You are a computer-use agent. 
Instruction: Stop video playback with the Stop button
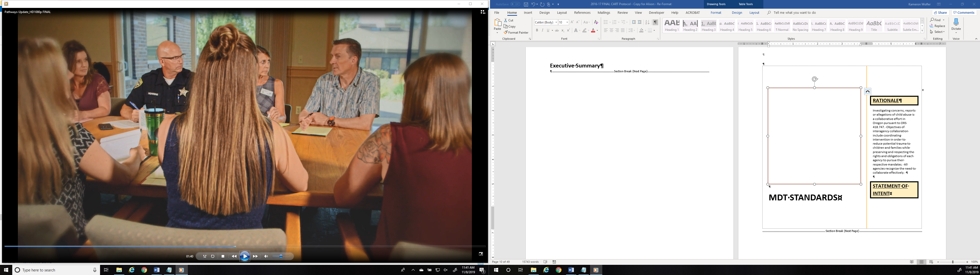(x=223, y=256)
